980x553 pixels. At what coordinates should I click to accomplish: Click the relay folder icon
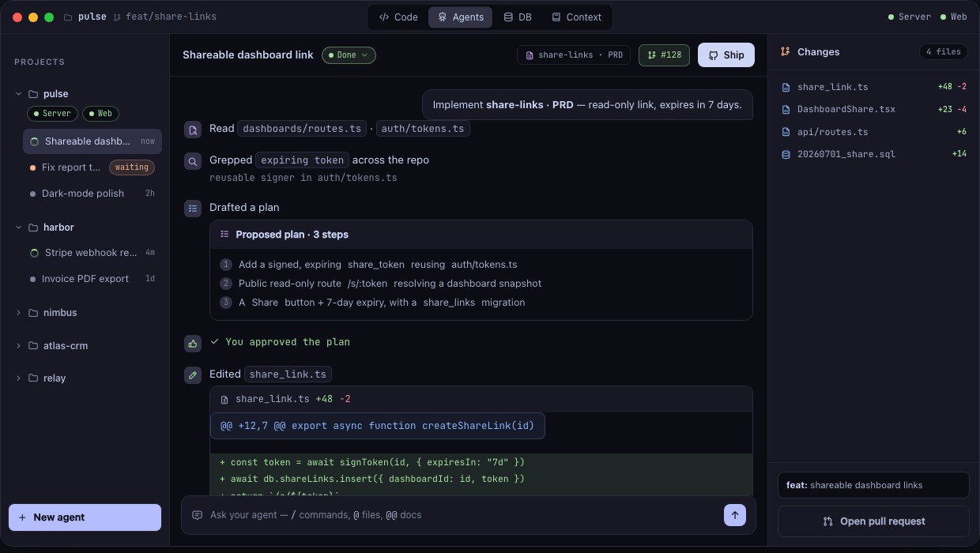tap(33, 378)
